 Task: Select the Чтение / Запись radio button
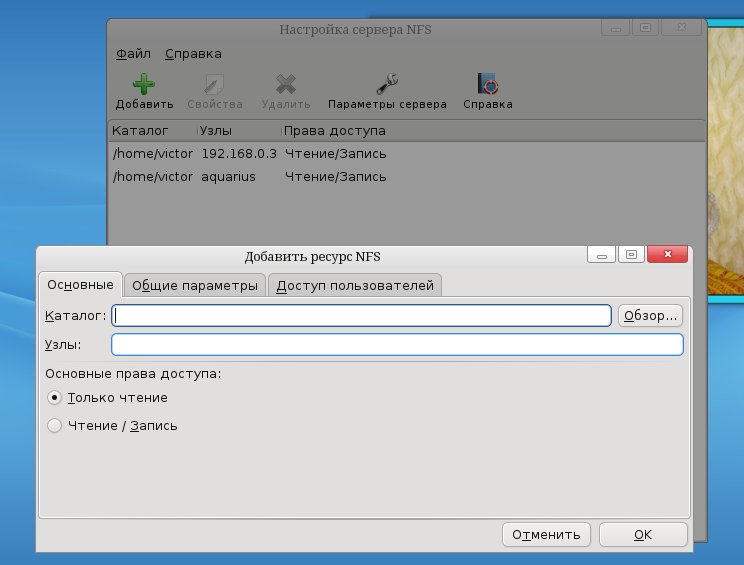(55, 426)
